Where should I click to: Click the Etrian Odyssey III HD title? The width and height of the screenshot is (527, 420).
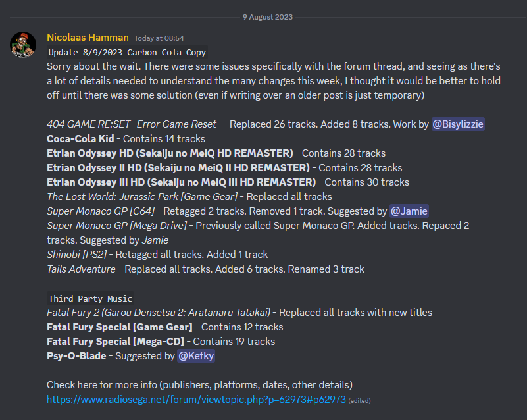(x=181, y=182)
